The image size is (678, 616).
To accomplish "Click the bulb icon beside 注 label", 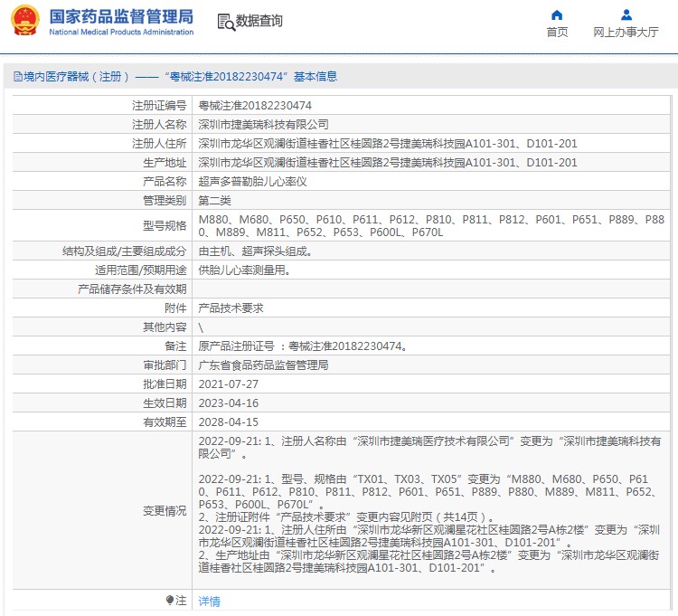I will (x=169, y=601).
